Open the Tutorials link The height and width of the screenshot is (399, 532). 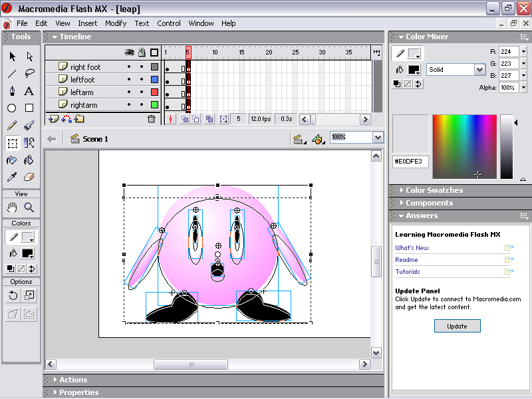point(408,272)
